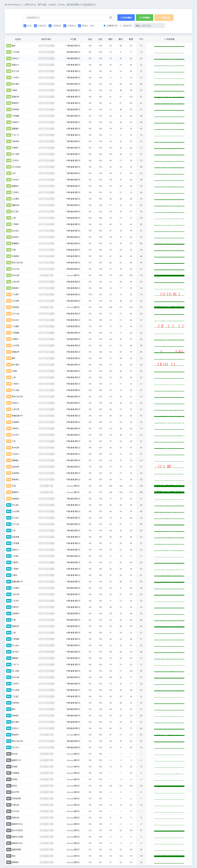Click the 海外 badge beside 新西兰
This screenshot has height=868, width=197.
click(x=9, y=786)
